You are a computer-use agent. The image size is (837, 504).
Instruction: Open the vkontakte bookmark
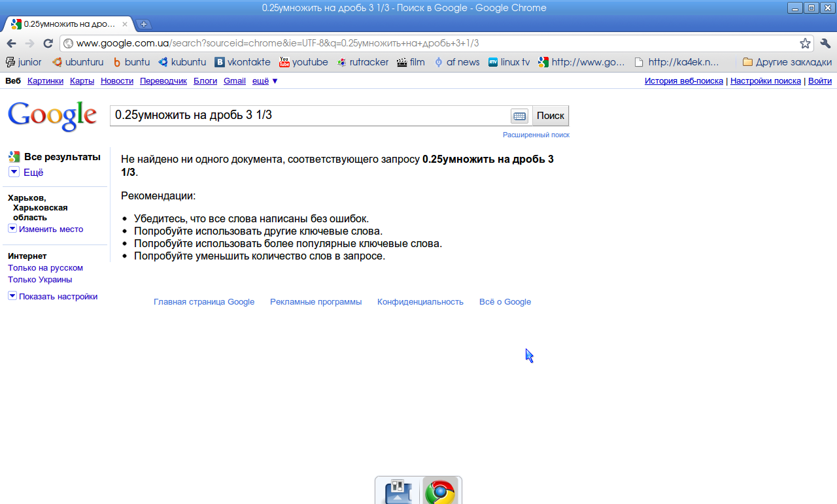point(243,62)
